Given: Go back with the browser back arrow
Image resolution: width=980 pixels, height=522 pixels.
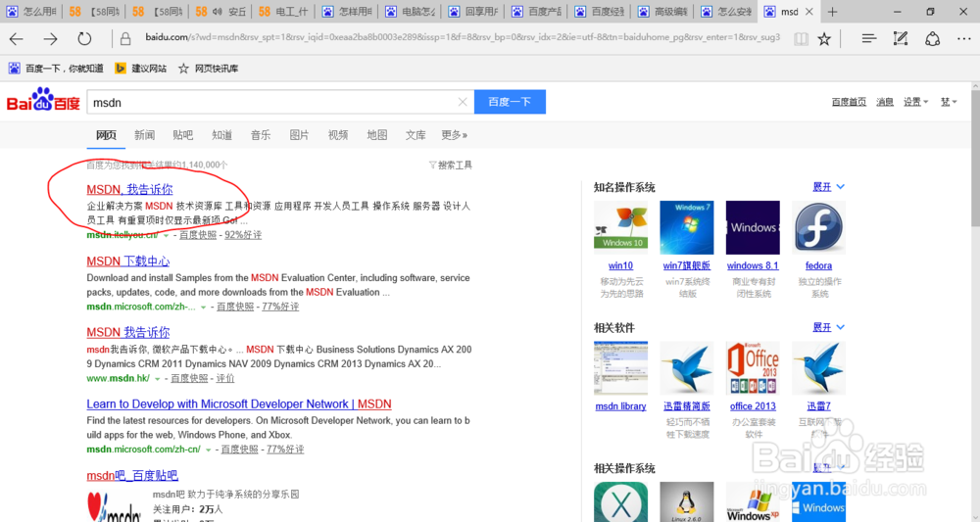Looking at the screenshot, I should tap(17, 39).
